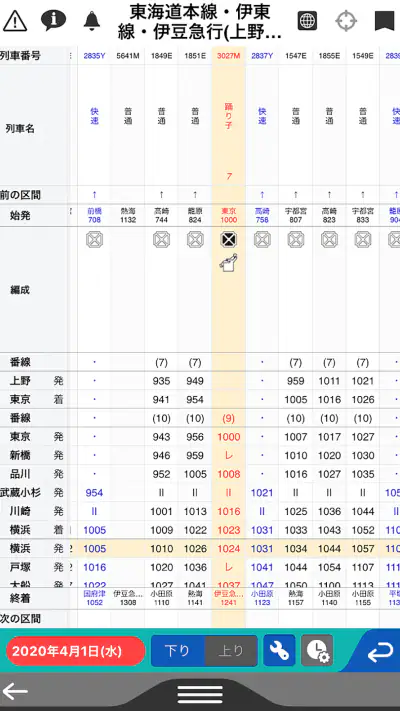Screen dimensions: 400x711
Task: Select the 川崎 station row label
Action: click(x=20, y=511)
